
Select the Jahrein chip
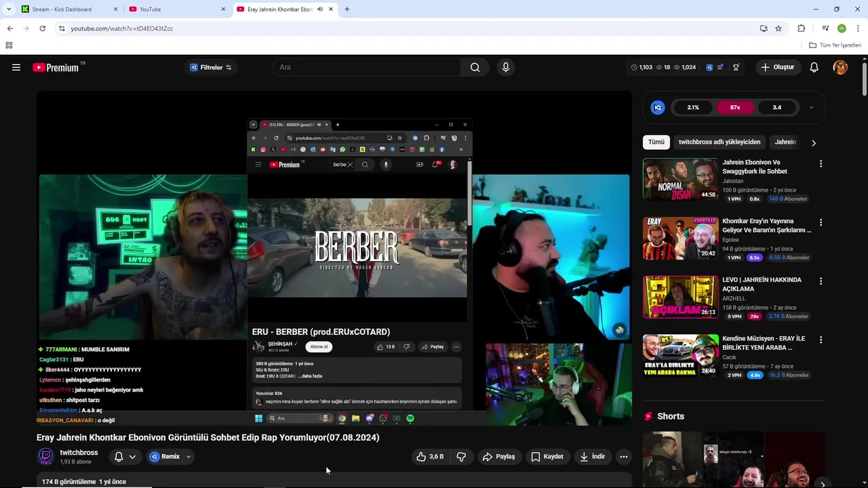click(785, 142)
